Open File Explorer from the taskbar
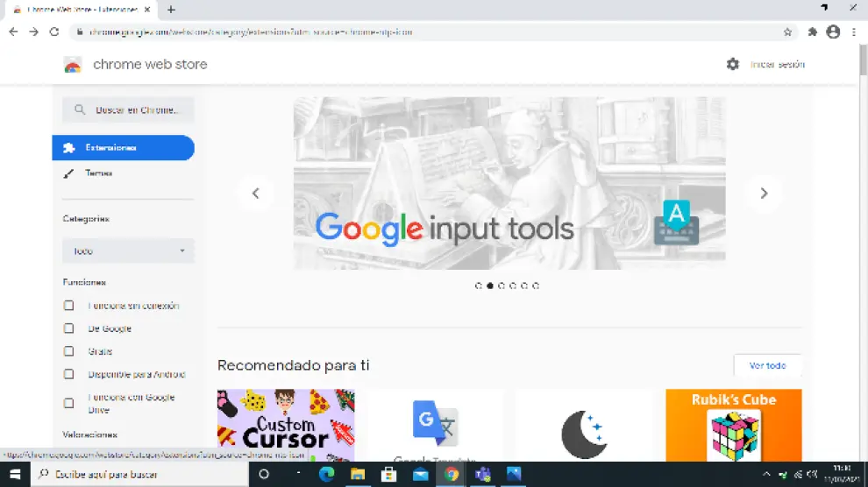Image resolution: width=868 pixels, height=487 pixels. pos(358,474)
